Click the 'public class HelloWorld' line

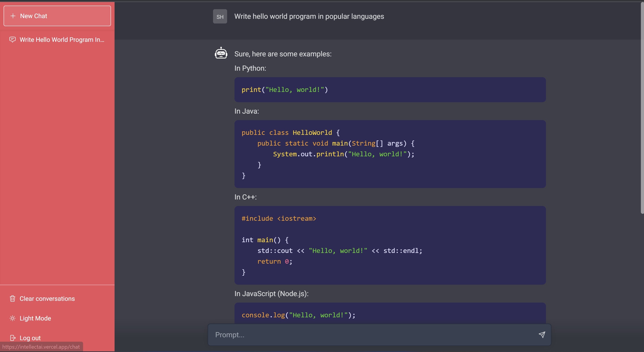(290, 132)
